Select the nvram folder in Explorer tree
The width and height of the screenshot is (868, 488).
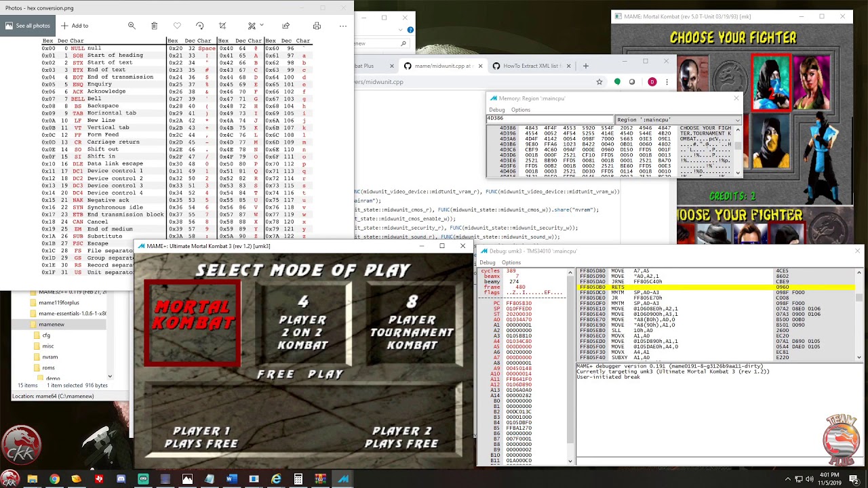[50, 357]
